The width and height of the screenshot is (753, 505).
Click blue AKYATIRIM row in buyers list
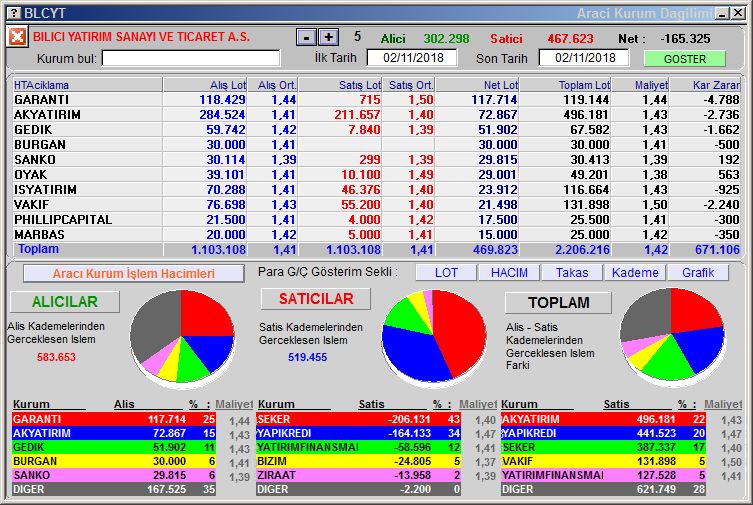(x=114, y=433)
